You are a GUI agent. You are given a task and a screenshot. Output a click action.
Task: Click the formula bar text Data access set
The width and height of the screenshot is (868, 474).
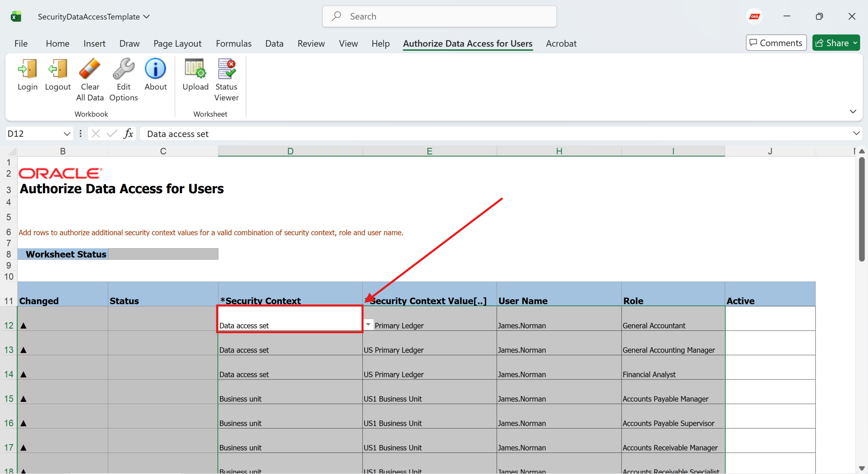click(x=178, y=134)
